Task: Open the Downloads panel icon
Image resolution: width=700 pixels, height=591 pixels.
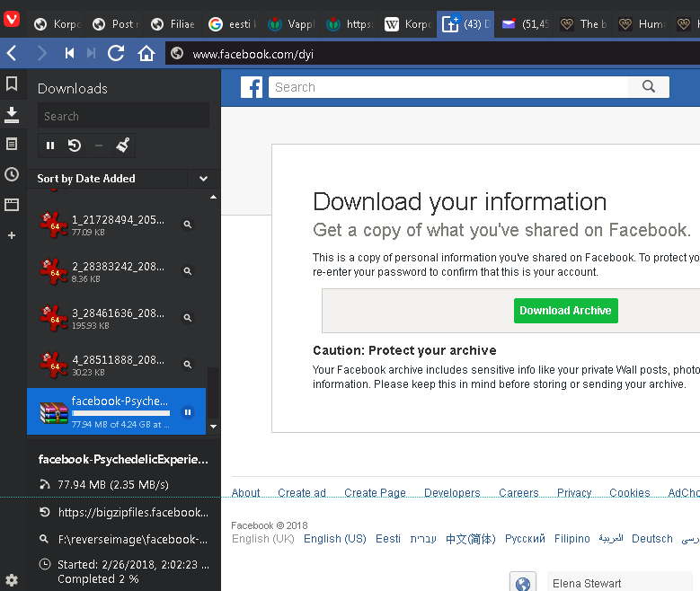Action: (x=12, y=115)
